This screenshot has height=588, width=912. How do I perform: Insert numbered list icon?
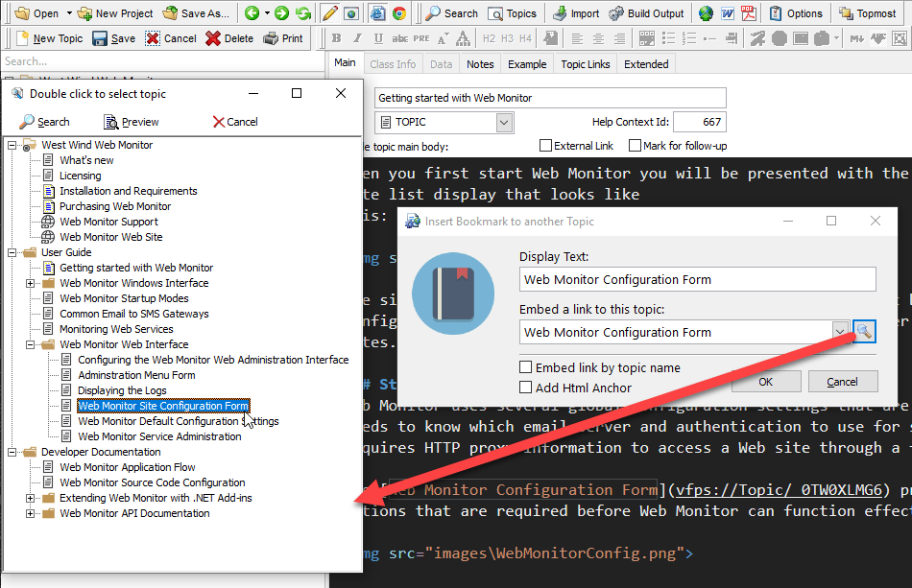pos(689,38)
